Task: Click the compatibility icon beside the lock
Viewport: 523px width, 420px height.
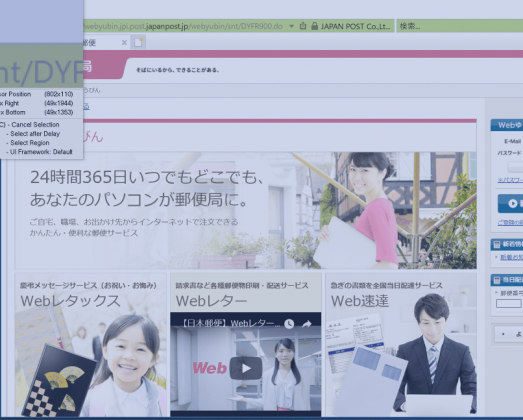Action: pyautogui.click(x=303, y=26)
